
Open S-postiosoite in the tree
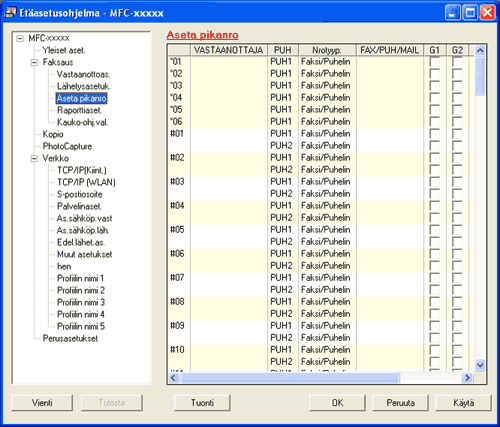pyautogui.click(x=80, y=194)
